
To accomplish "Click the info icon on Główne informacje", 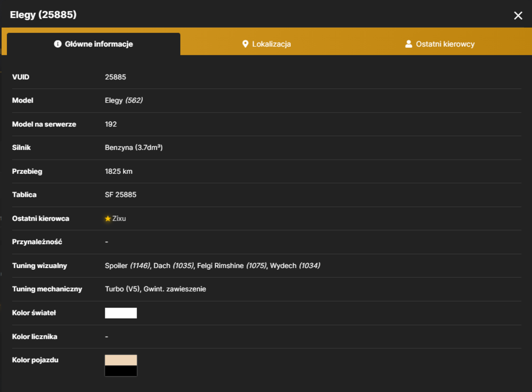I will point(57,44).
